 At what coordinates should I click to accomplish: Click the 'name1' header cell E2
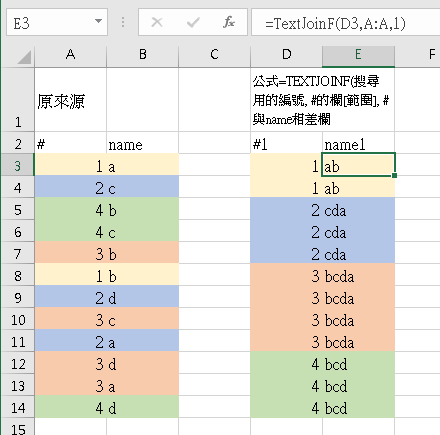(358, 143)
